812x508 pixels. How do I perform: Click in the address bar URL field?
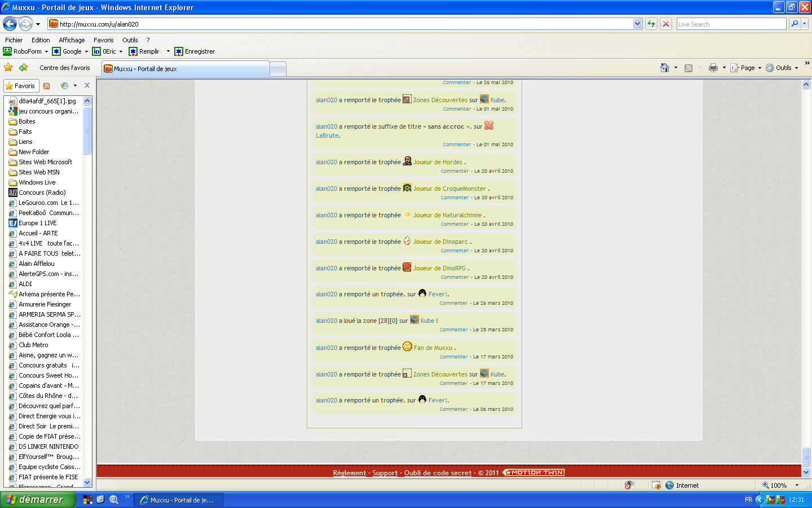(345, 24)
